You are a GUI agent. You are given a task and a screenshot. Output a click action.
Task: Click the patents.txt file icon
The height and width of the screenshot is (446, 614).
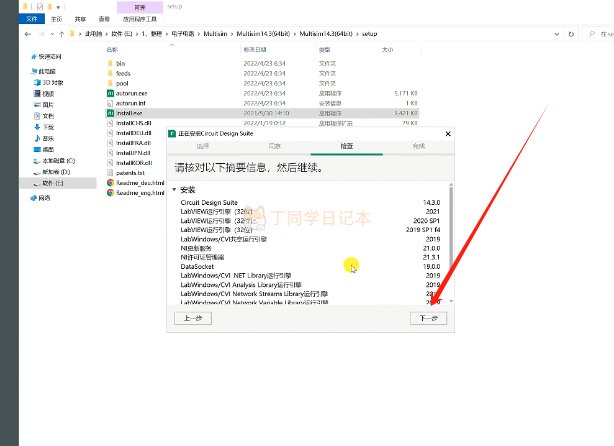[x=110, y=173]
